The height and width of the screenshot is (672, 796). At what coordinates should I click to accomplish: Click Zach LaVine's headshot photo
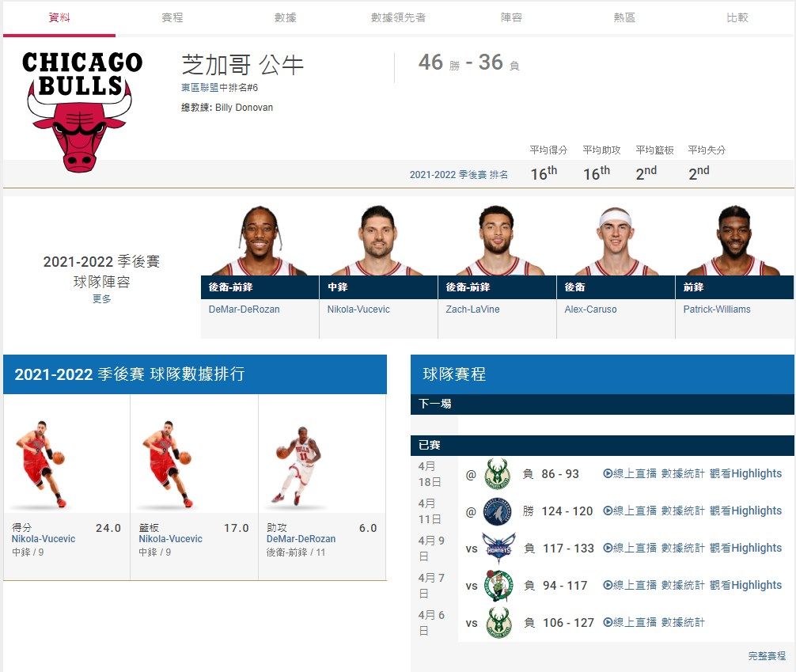[x=497, y=241]
